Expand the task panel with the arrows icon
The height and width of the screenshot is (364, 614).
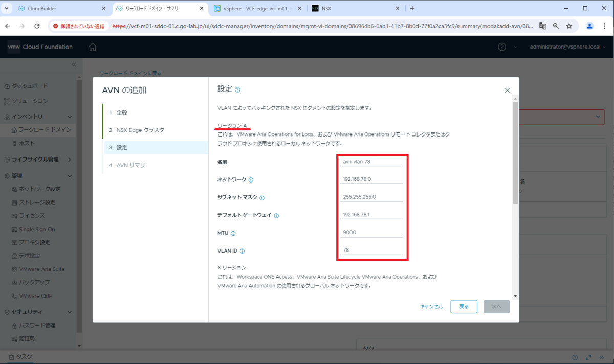coord(589,357)
